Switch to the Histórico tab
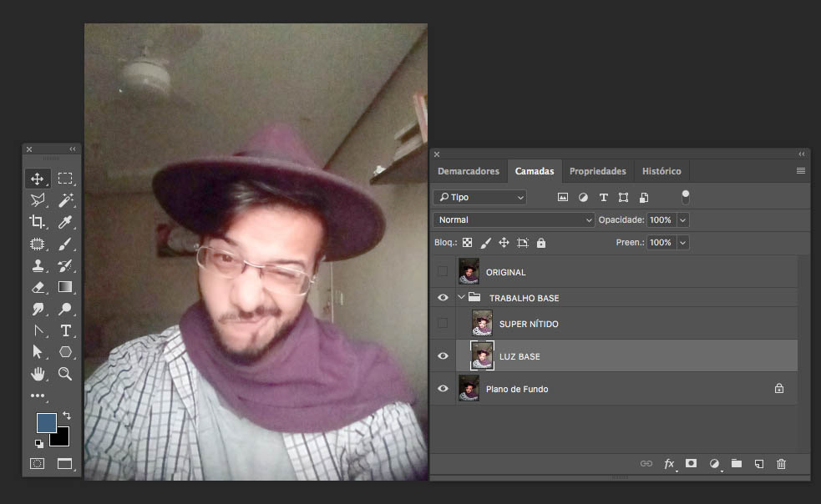Viewport: 821px width, 504px height. pyautogui.click(x=661, y=171)
